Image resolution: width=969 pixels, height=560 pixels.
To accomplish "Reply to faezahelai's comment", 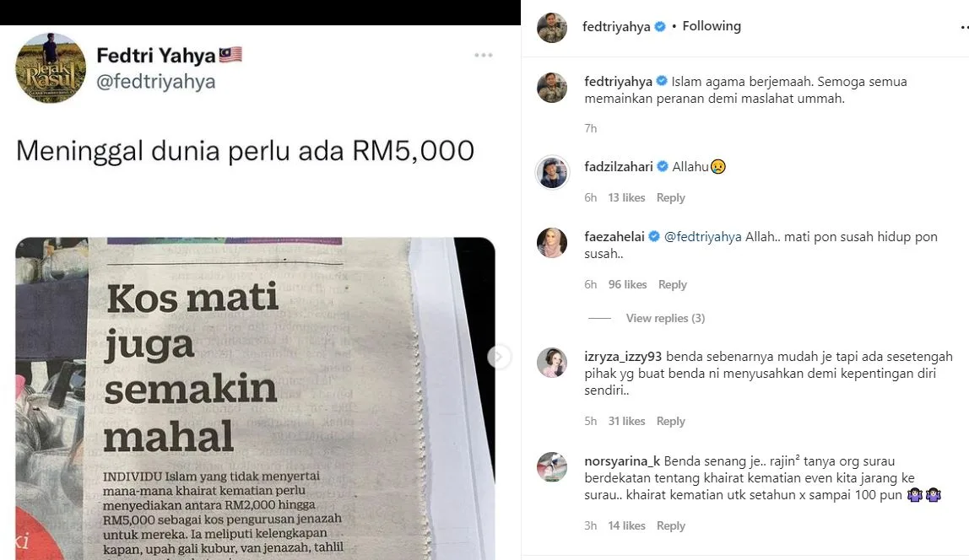I will point(673,284).
